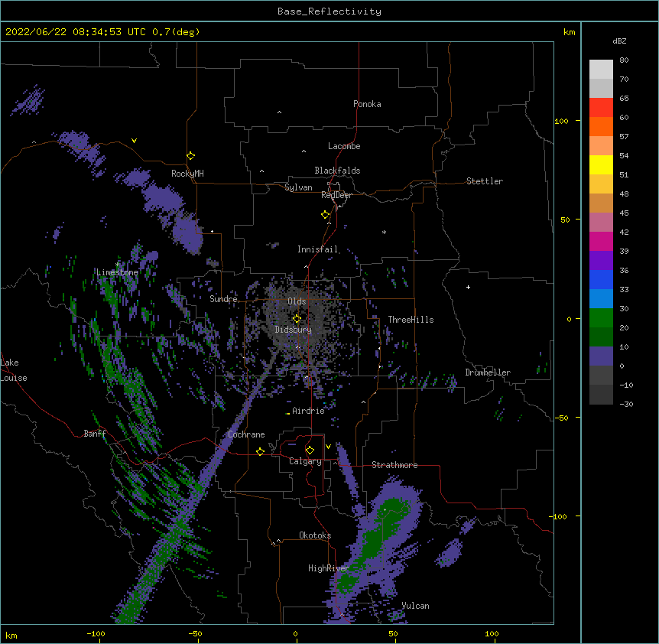The image size is (659, 644).
Task: Click the Sylvan town label
Action: [298, 187]
